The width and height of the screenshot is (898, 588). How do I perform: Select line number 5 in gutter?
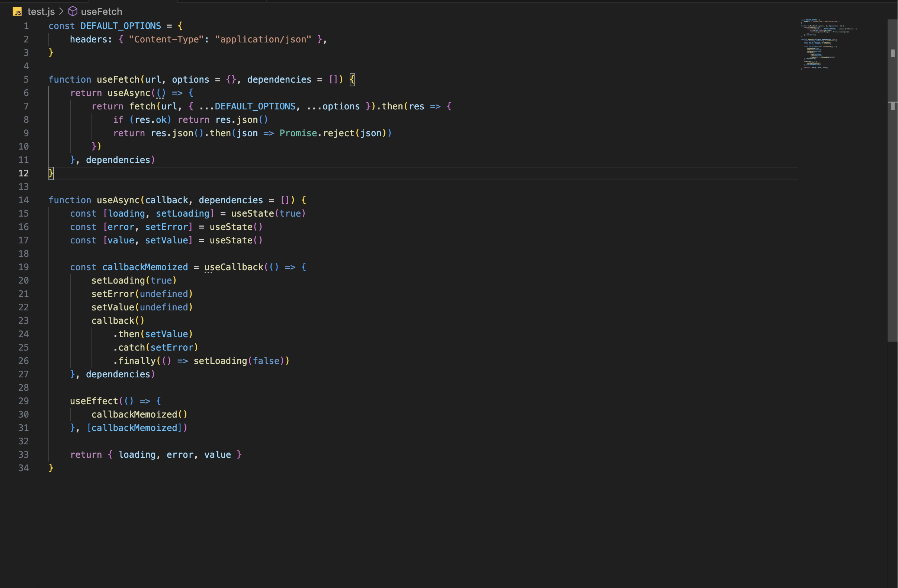pos(26,80)
